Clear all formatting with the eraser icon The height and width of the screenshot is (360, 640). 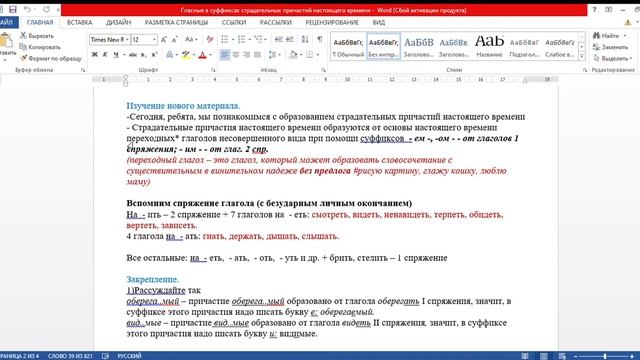tap(210, 40)
